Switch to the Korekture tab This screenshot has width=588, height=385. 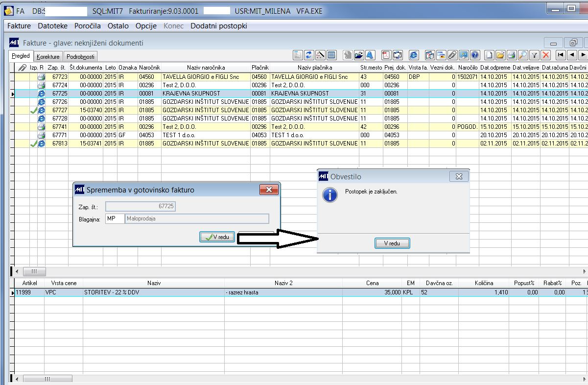coord(48,57)
